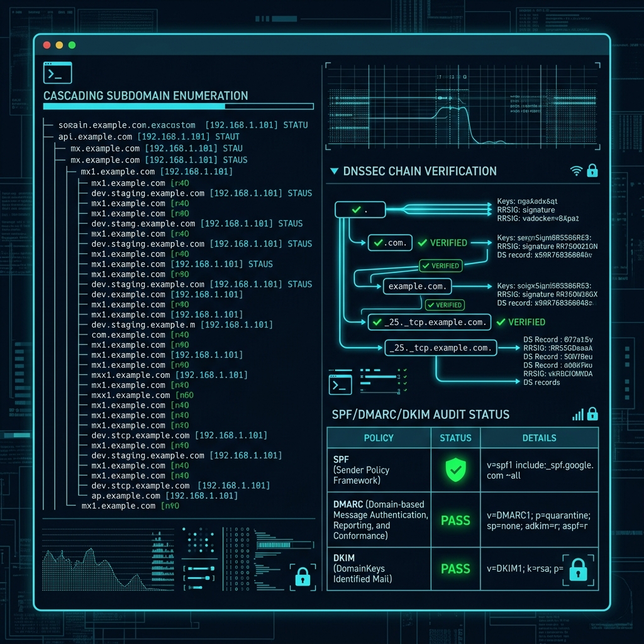
Task: Select the ap.example.com row
Action: click(x=164, y=496)
